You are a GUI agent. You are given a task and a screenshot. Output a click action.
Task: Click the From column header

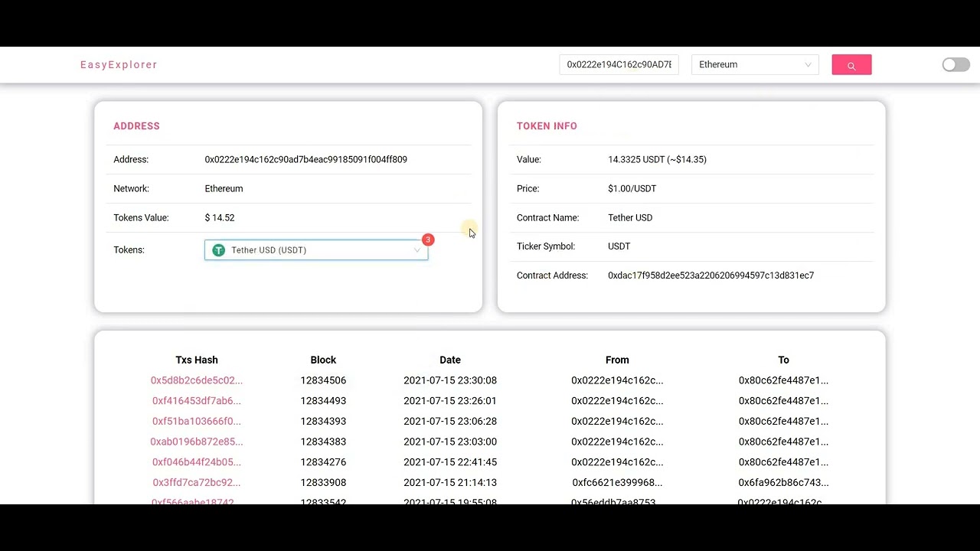click(x=617, y=360)
